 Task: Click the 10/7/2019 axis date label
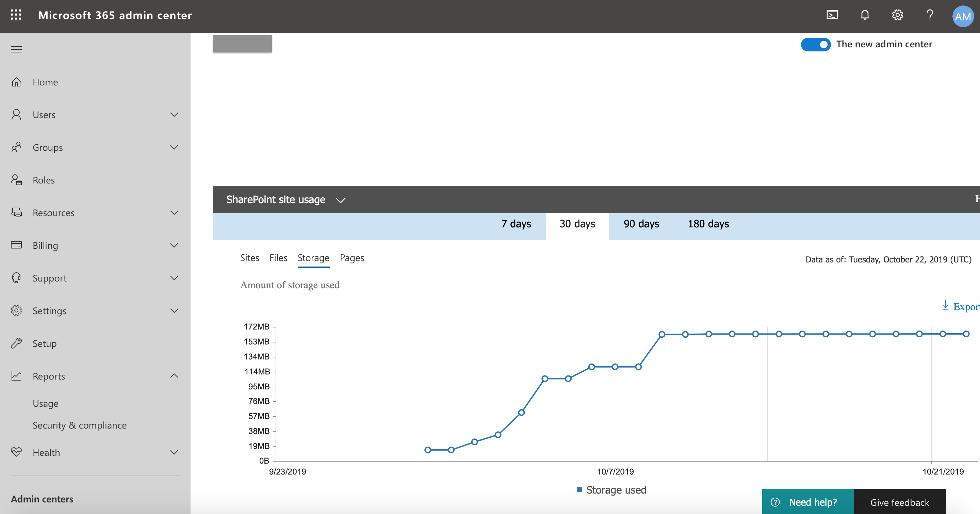pyautogui.click(x=615, y=472)
